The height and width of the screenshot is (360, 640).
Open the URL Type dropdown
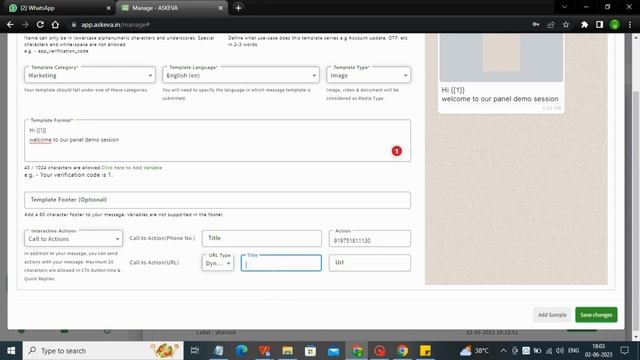click(x=218, y=263)
